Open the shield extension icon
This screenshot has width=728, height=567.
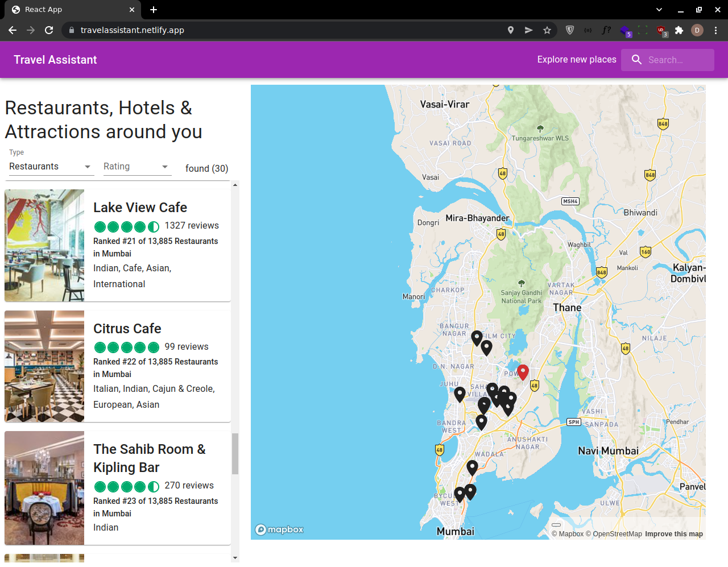click(x=570, y=30)
